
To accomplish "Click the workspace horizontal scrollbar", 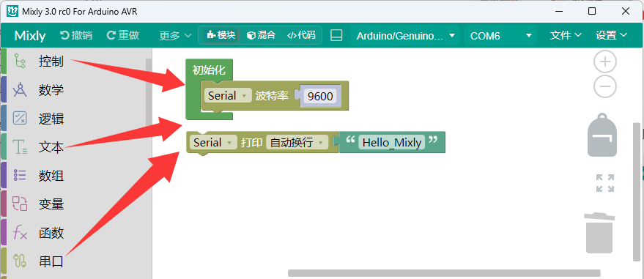I will [444, 273].
